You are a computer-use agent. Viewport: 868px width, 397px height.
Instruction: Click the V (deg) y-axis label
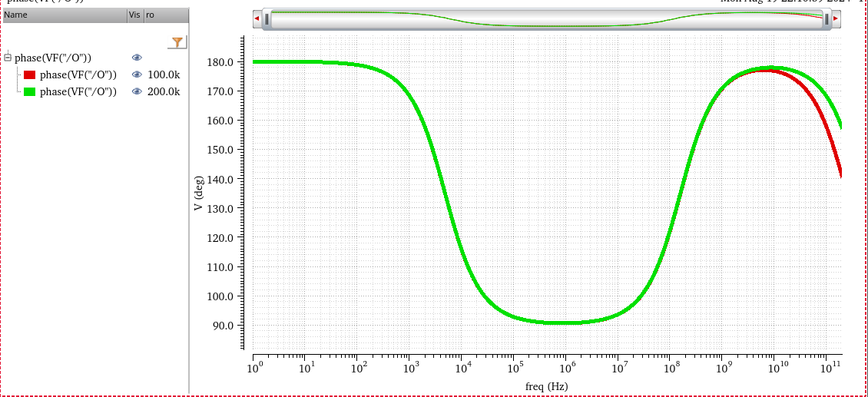click(x=198, y=194)
